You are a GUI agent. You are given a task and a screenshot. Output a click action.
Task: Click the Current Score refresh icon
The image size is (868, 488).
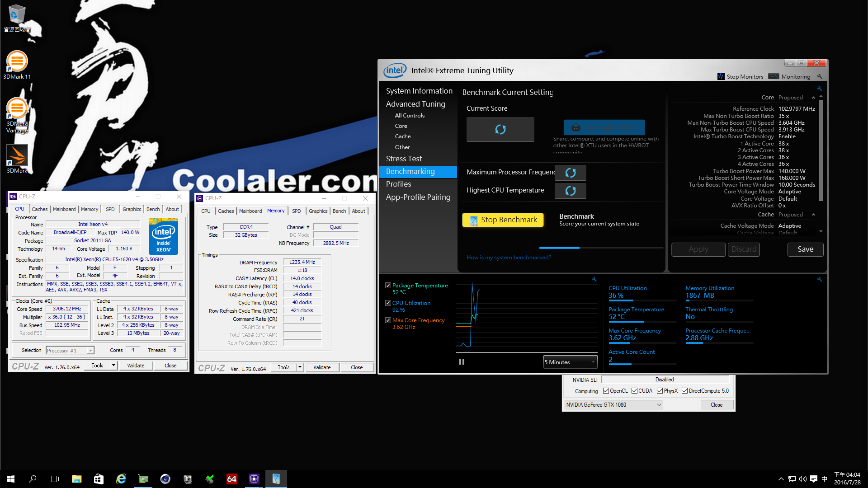click(x=500, y=129)
